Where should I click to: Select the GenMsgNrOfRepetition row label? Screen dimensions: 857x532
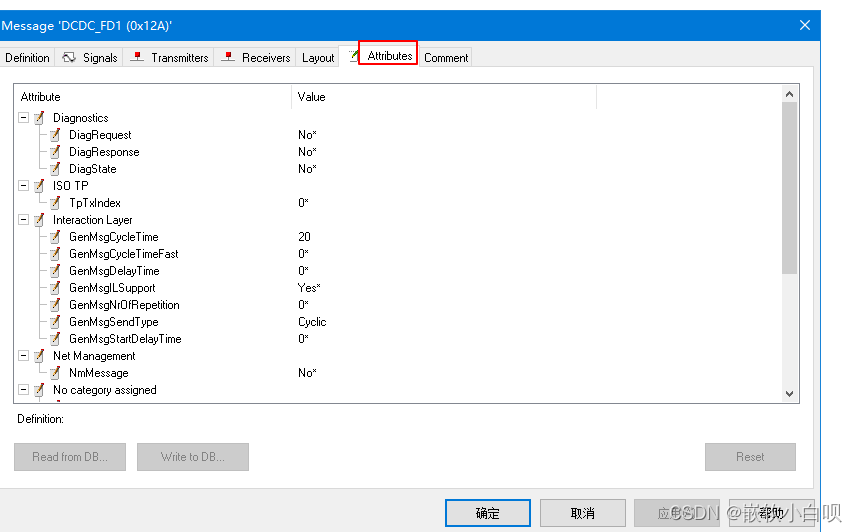pos(124,305)
